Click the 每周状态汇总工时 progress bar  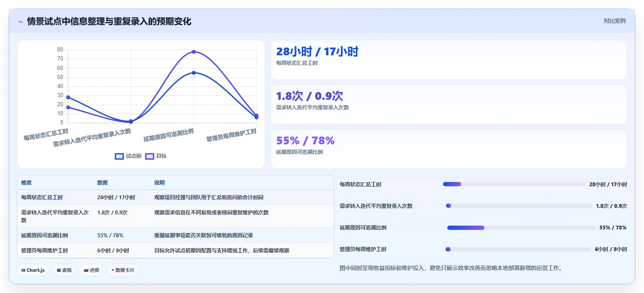click(x=514, y=184)
